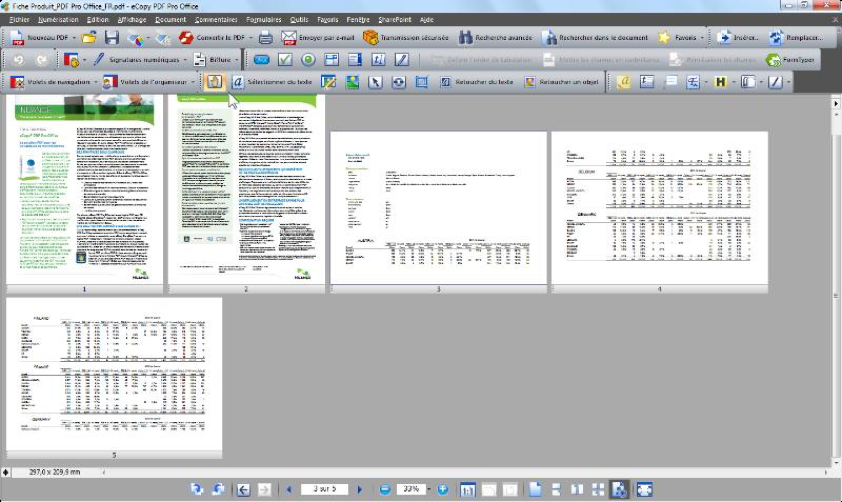Select the text box comment tool
The height and width of the screenshot is (502, 842).
tap(647, 82)
